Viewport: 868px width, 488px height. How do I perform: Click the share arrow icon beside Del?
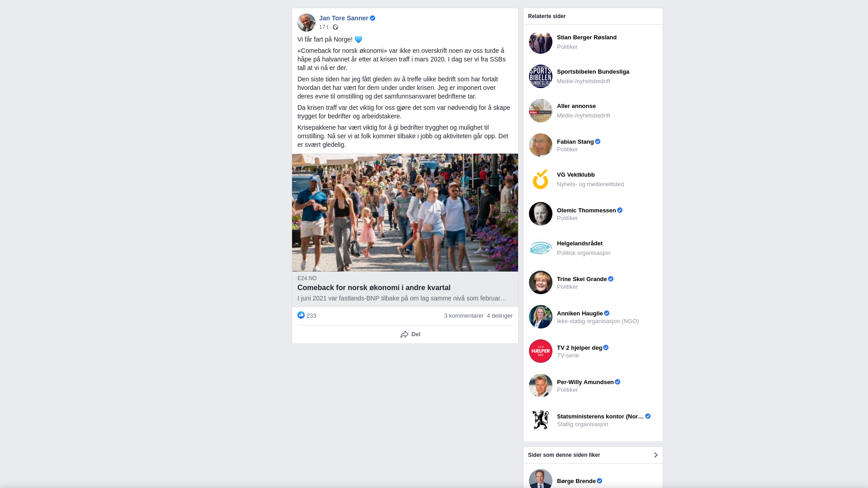(404, 335)
